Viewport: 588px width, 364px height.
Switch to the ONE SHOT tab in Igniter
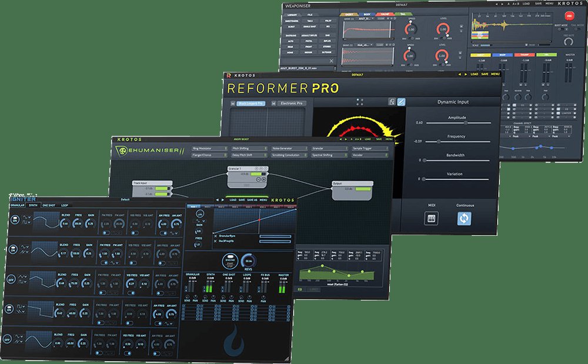49,205
